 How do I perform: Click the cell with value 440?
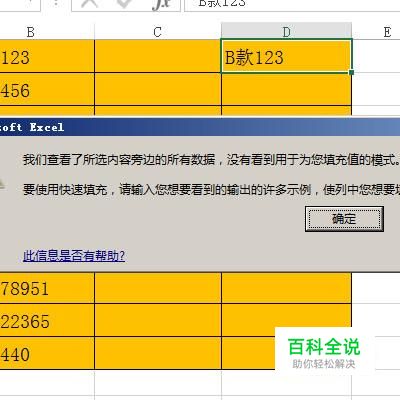[47, 353]
